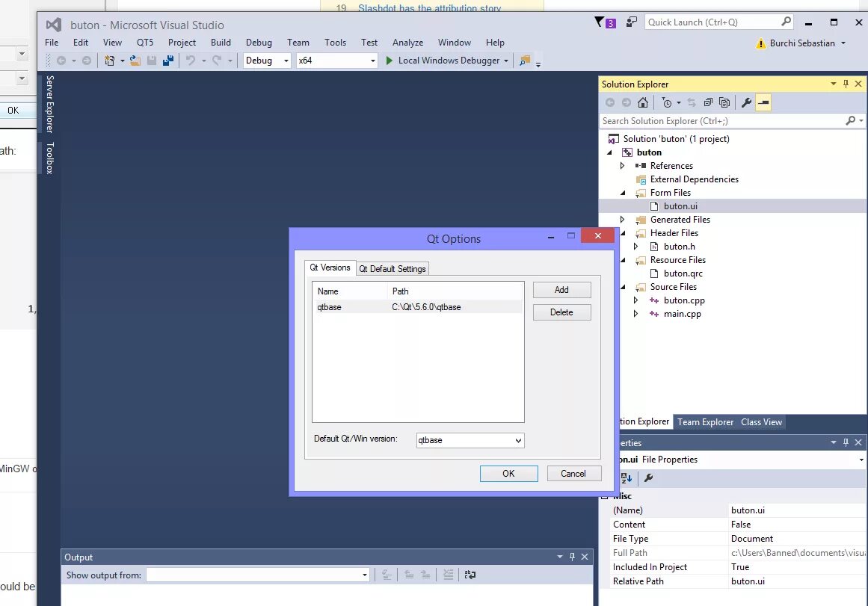The image size is (868, 606).
Task: Click Add in Qt Options
Action: point(562,290)
